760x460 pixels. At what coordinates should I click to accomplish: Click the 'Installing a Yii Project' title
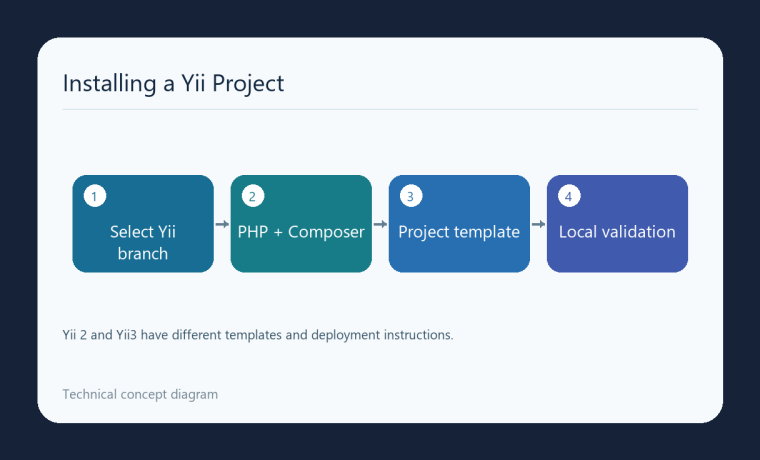[173, 83]
